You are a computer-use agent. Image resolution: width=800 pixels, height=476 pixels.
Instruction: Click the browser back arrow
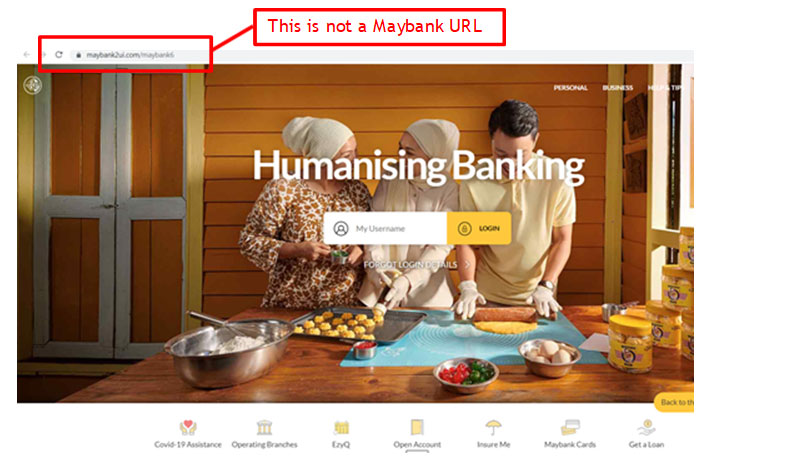(27, 55)
